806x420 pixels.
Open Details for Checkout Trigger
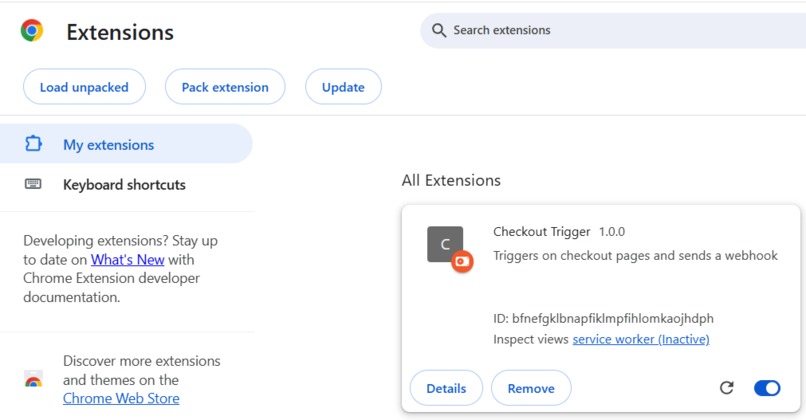click(446, 388)
